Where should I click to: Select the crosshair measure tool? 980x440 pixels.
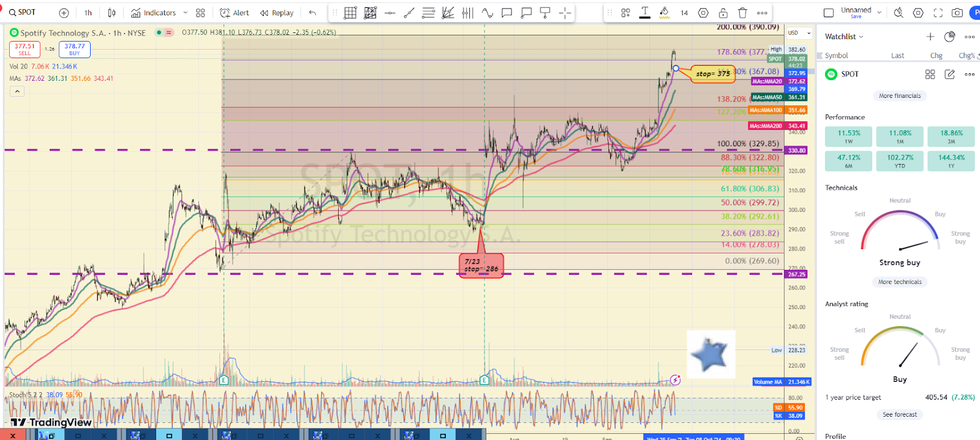click(565, 13)
